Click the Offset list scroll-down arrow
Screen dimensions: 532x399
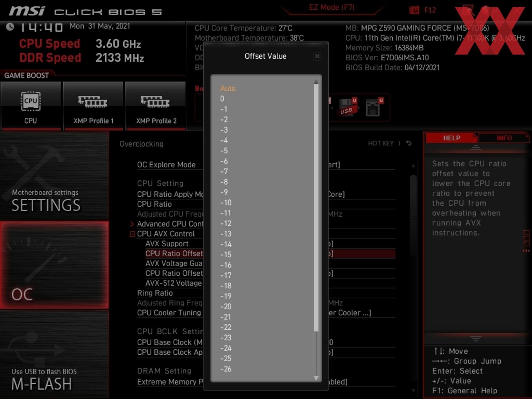click(x=316, y=378)
